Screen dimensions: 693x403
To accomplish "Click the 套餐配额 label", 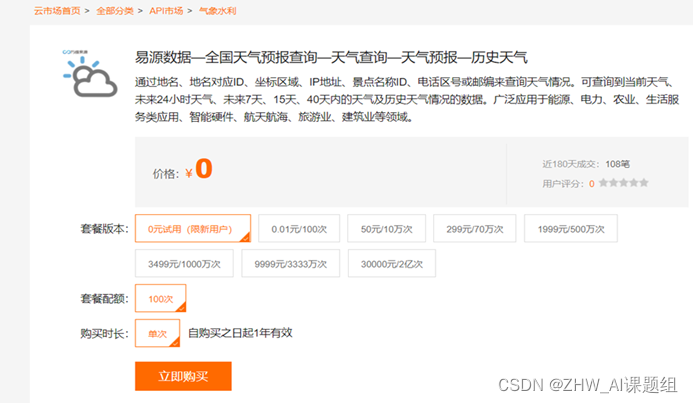I will point(104,298).
